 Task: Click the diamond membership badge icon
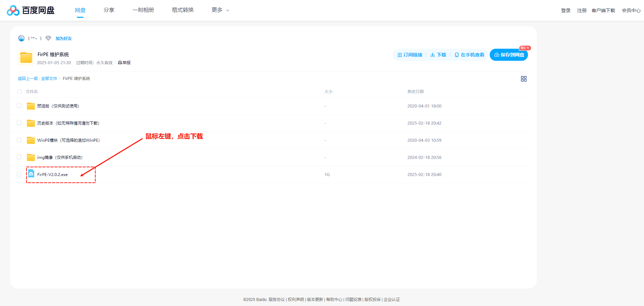[48, 38]
